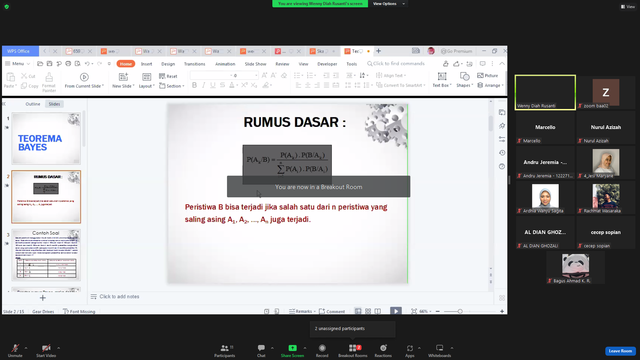This screenshot has width=640, height=360.
Task: Toggle Remarks in the status bar
Action: coord(302,311)
